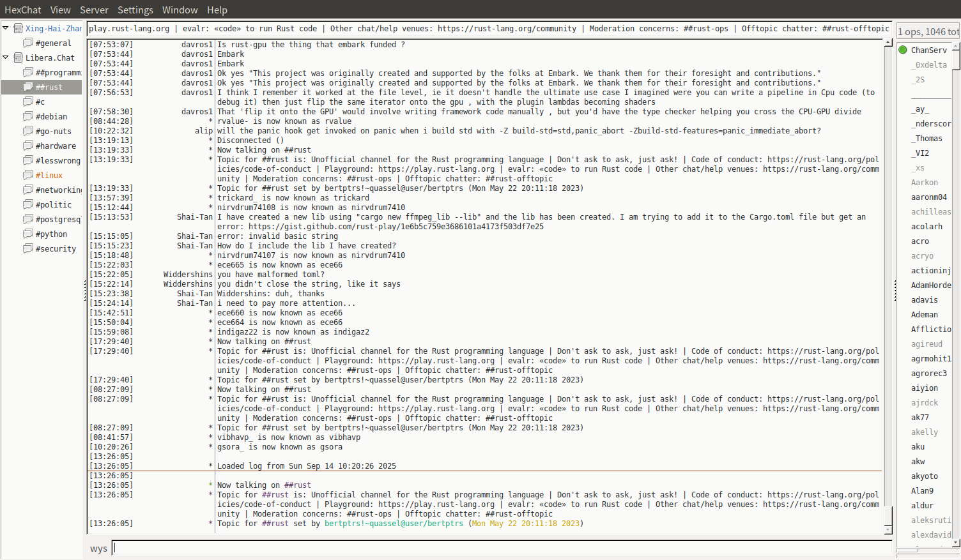Click Widdershins nickname at 15:22:05
Screen dimensions: 961x560
click(x=188, y=274)
